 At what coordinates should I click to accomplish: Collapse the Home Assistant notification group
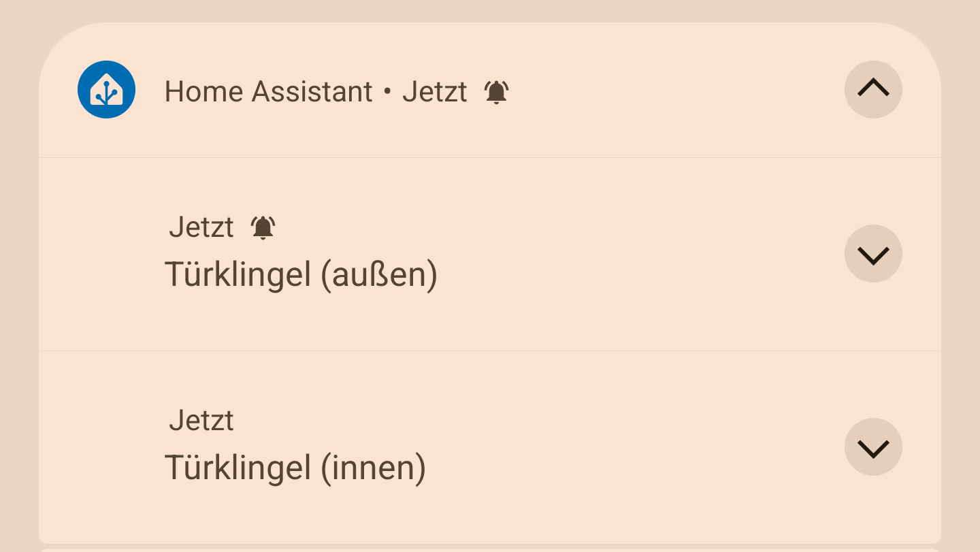pyautogui.click(x=873, y=89)
